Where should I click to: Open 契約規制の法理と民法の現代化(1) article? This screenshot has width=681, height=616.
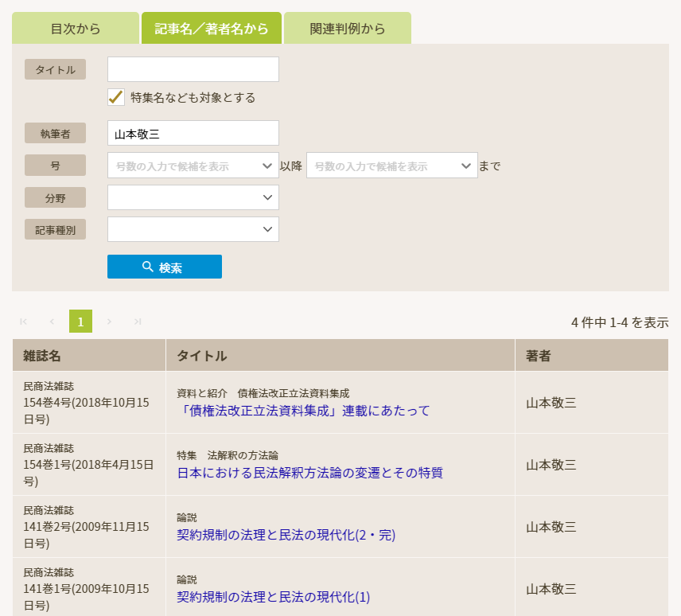click(x=274, y=597)
